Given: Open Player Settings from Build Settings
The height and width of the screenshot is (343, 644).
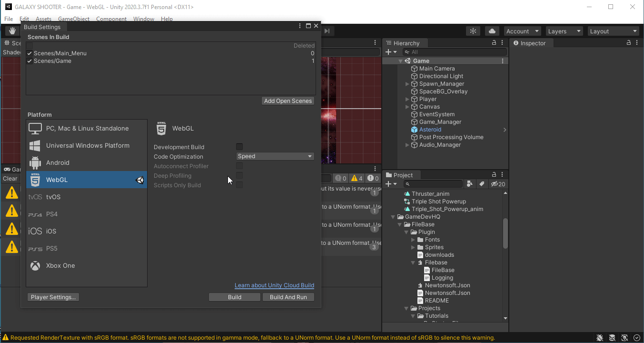Looking at the screenshot, I should pos(53,297).
